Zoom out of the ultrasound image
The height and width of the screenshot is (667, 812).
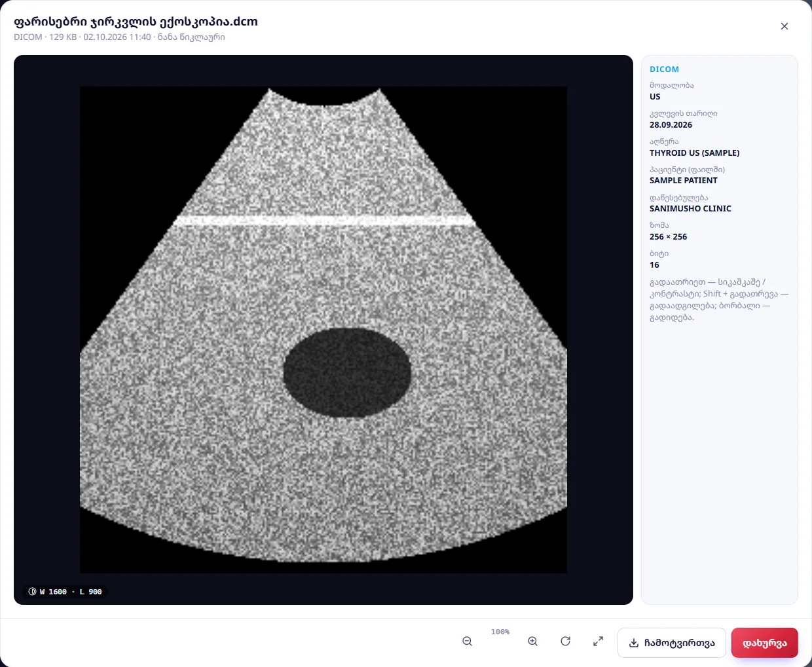point(467,641)
